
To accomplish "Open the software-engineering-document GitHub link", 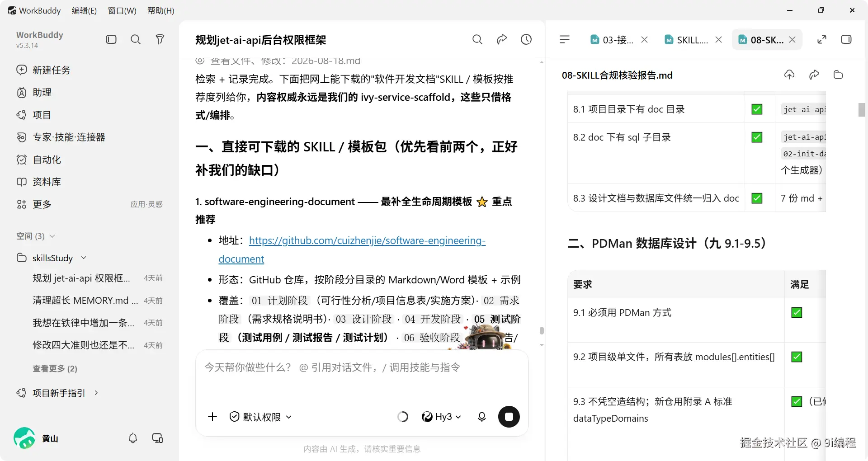I will coord(352,249).
